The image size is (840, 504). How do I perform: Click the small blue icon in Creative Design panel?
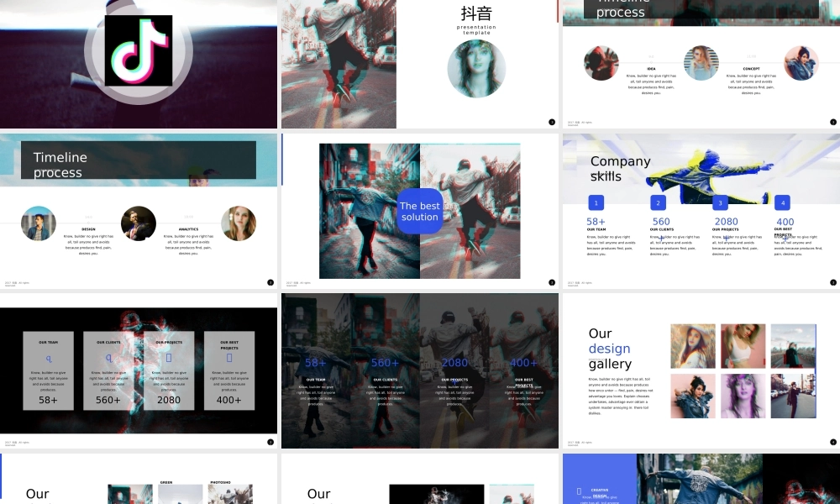[x=579, y=491]
